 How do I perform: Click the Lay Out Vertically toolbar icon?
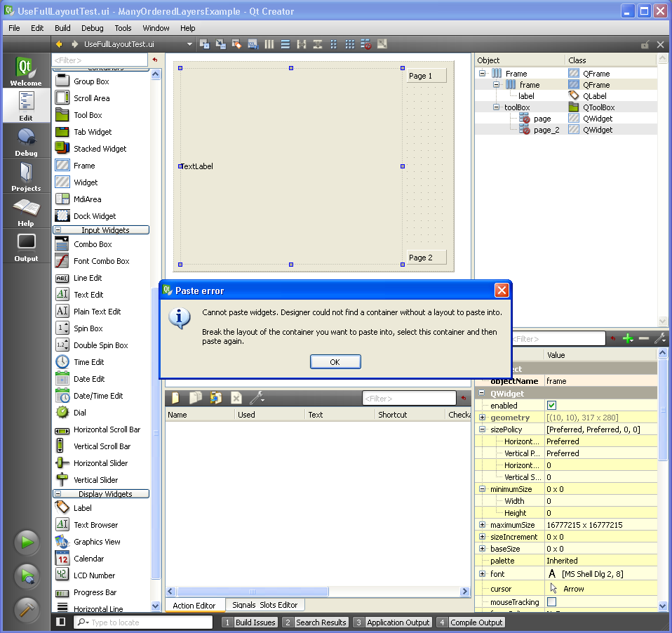285,44
